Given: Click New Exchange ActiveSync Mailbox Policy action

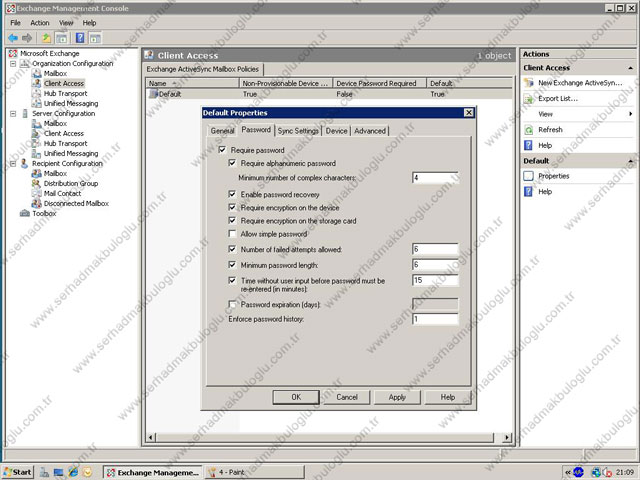Looking at the screenshot, I should pyautogui.click(x=580, y=83).
